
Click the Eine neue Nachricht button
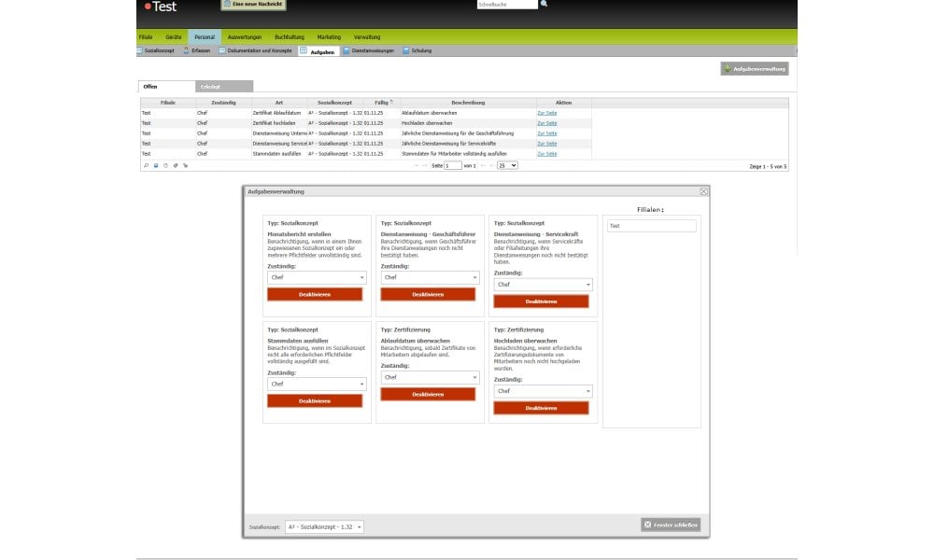[x=254, y=5]
